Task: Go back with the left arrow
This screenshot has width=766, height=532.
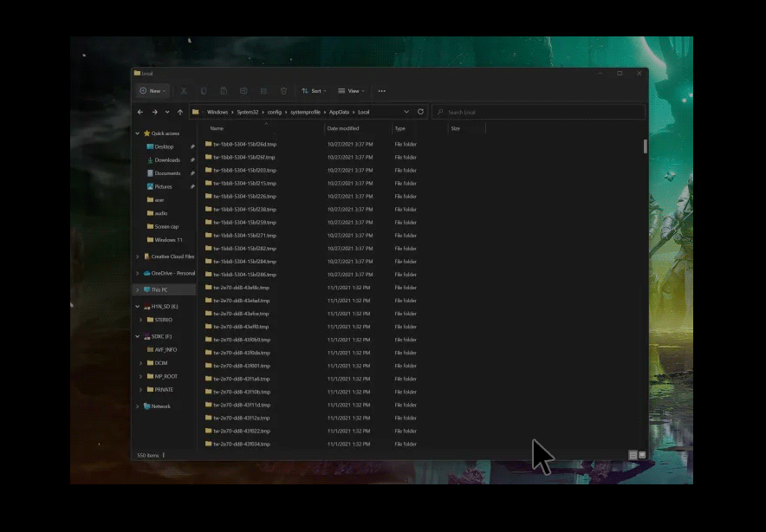Action: [x=140, y=112]
